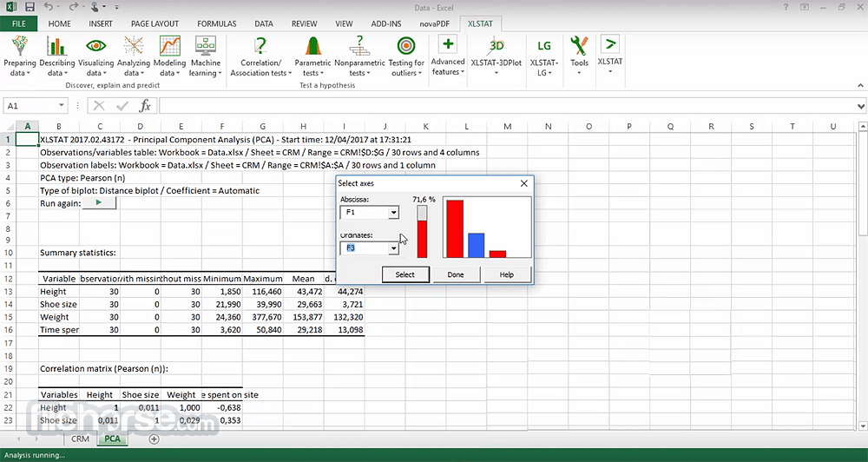Open Visualizing data eye icon

point(95,56)
